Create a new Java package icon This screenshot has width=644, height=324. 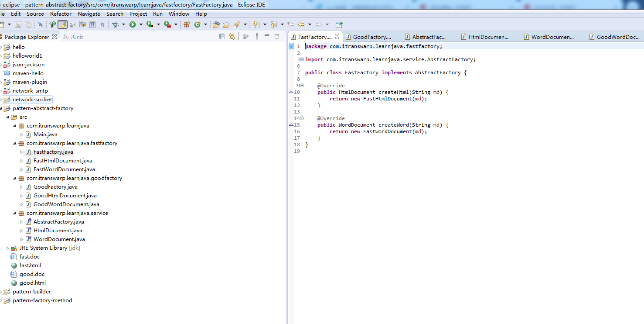click(x=187, y=24)
